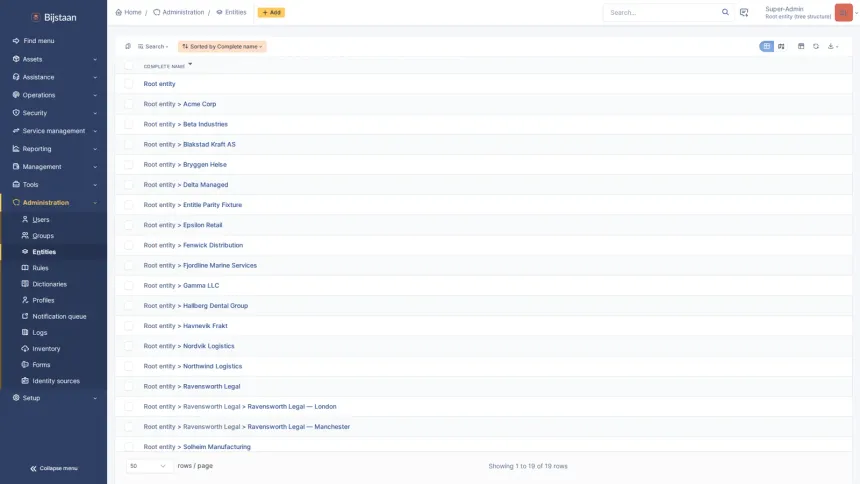Check the Blakstad Kraft AS row checkbox

click(128, 144)
